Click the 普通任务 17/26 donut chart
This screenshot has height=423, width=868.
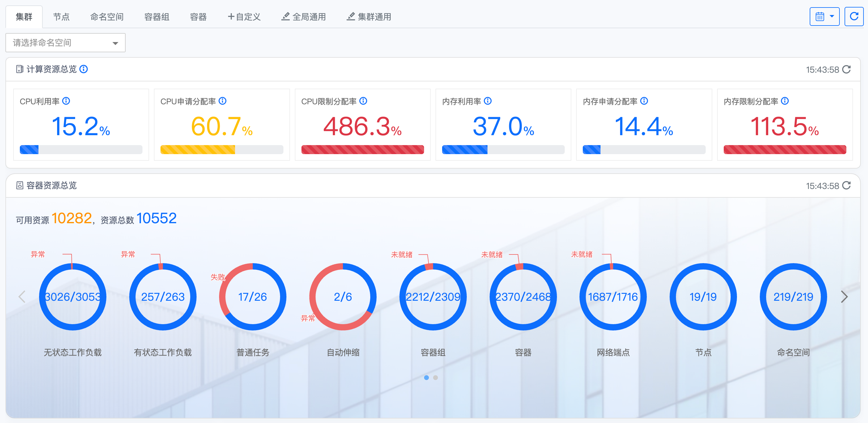(x=252, y=297)
